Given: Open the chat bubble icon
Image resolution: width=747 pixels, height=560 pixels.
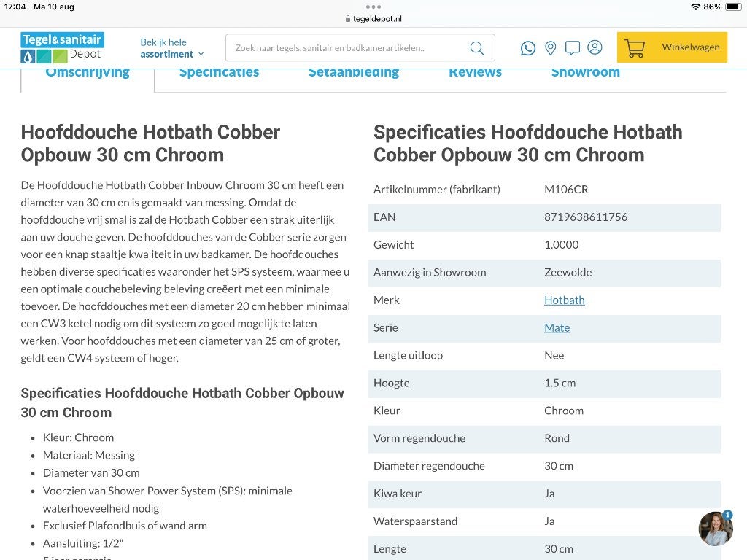Looking at the screenshot, I should 572,48.
